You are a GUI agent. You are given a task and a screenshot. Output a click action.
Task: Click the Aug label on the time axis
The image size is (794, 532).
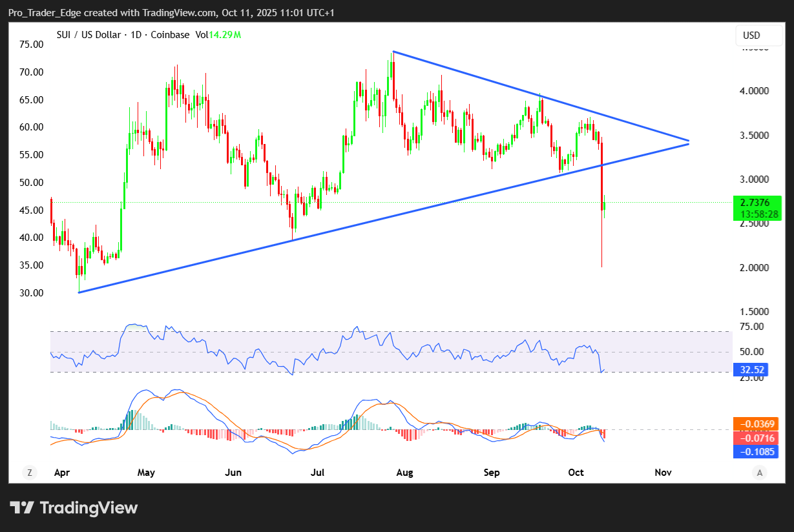pyautogui.click(x=404, y=473)
